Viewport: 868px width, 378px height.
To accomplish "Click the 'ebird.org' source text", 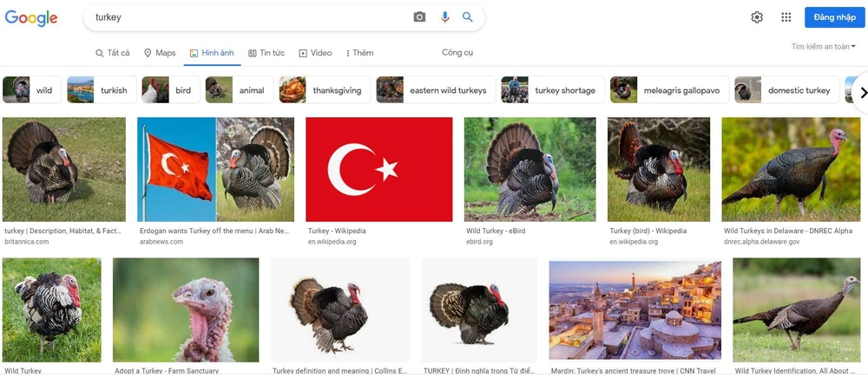I will [479, 242].
